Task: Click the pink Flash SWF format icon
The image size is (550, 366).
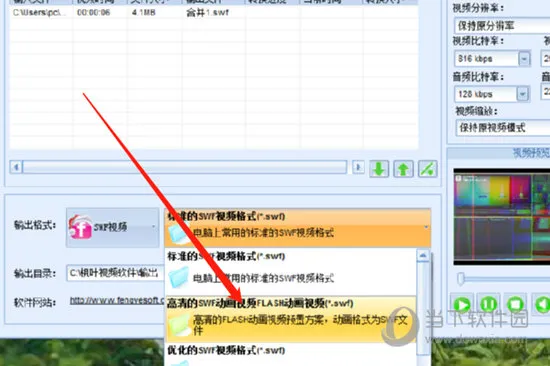Action: pos(80,227)
